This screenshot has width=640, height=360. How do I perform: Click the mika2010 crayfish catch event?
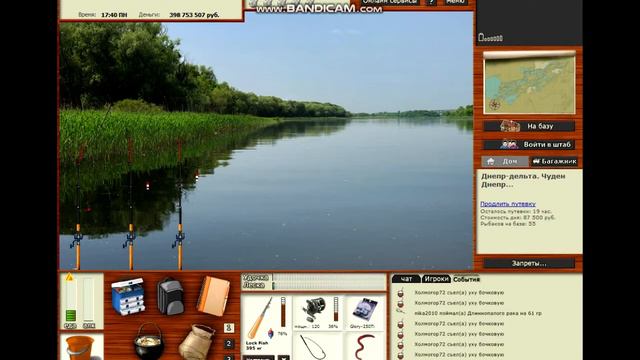(478, 313)
